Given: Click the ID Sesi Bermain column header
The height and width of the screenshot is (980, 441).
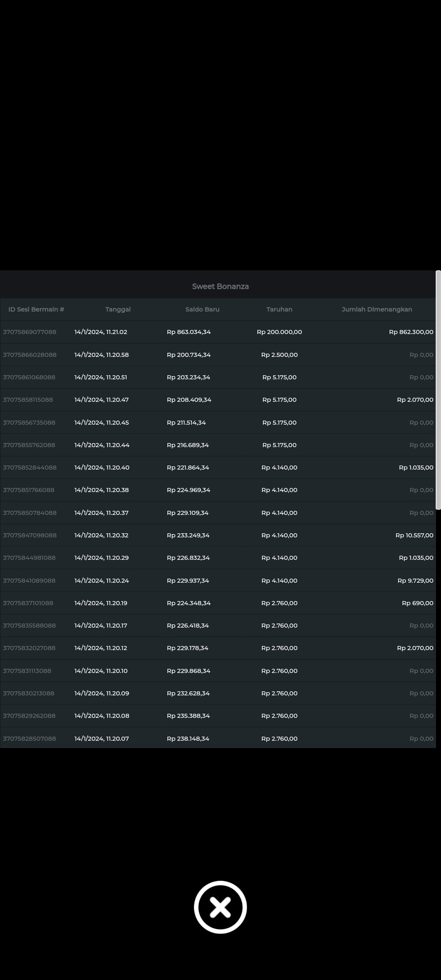Looking at the screenshot, I should point(36,310).
